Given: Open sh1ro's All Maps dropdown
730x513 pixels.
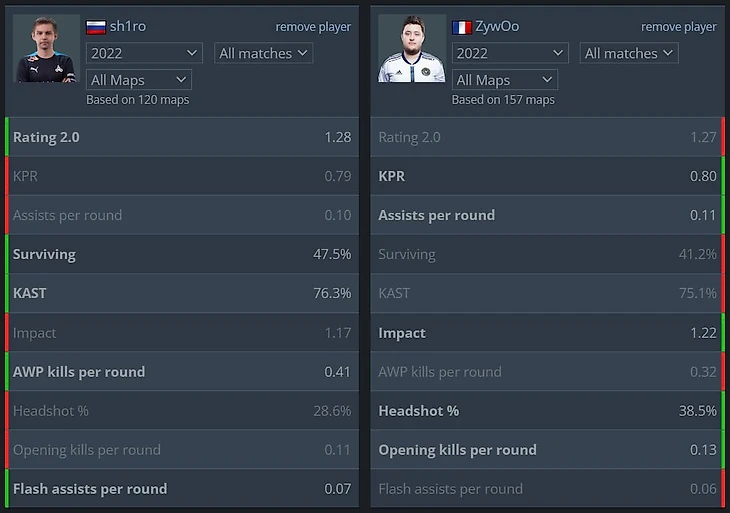Looking at the screenshot, I should pos(138,80).
